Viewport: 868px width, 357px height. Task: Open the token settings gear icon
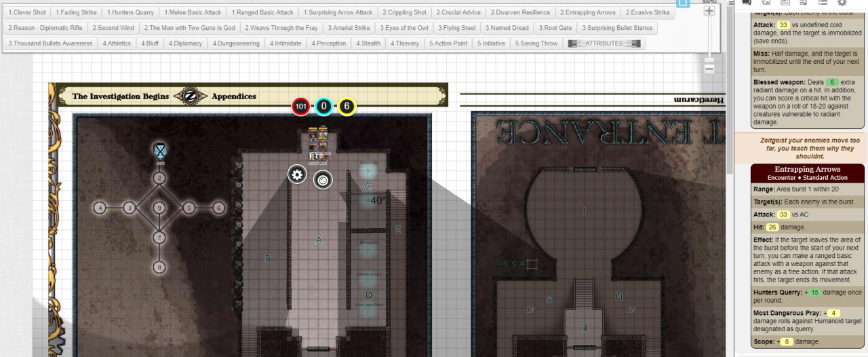(296, 174)
